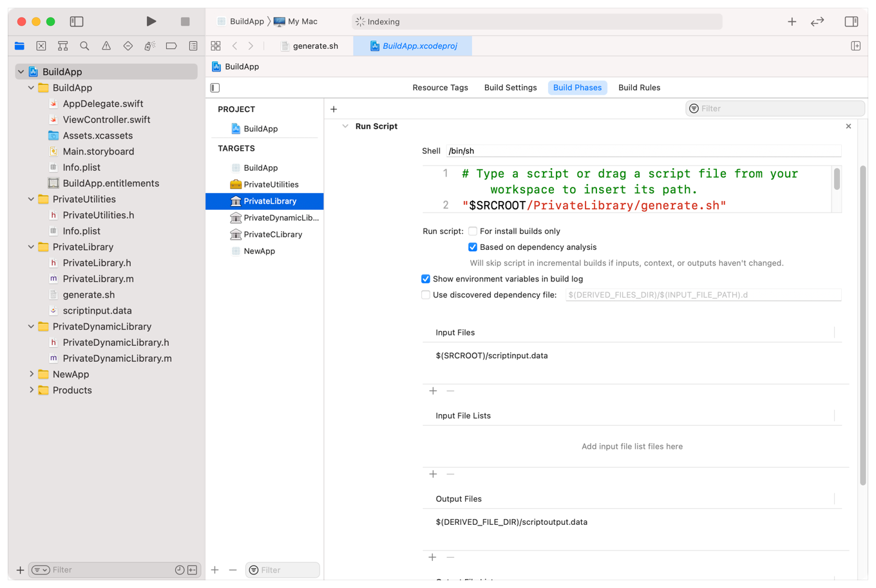Image resolution: width=876 pixels, height=588 pixels.
Task: Expand the PrivateDynamicLibrary folder
Action: click(x=30, y=327)
